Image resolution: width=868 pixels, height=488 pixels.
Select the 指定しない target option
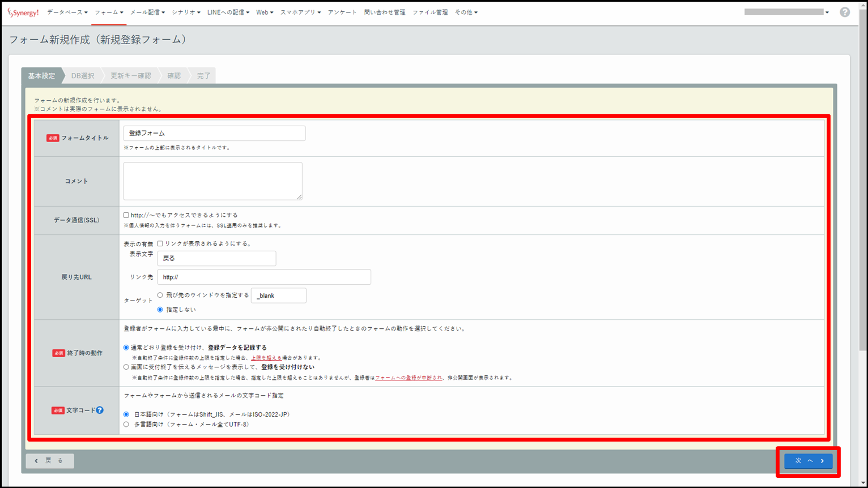pos(160,310)
